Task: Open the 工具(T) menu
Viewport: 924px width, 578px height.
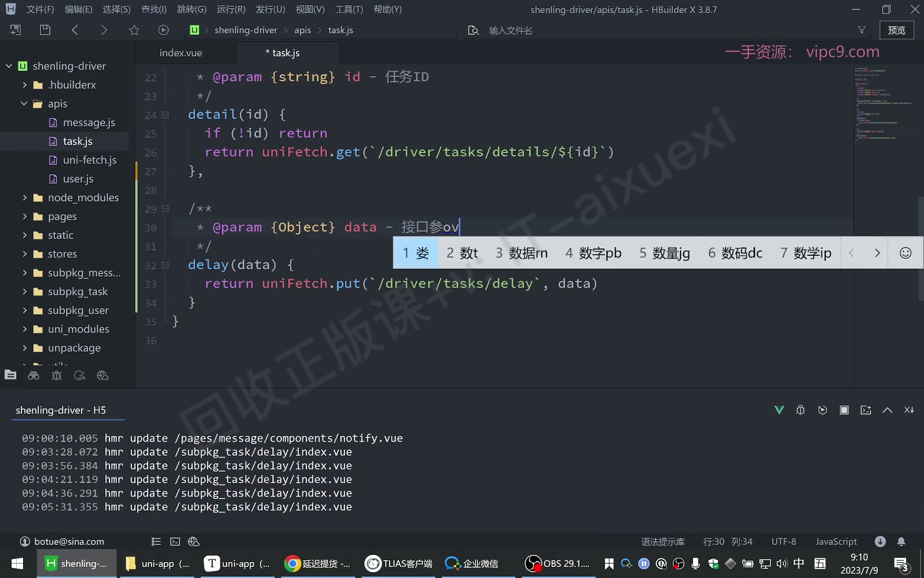Action: click(x=349, y=10)
